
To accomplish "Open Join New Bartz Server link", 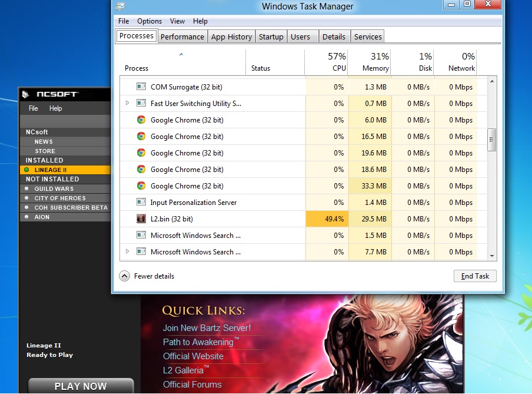I will pos(207,328).
